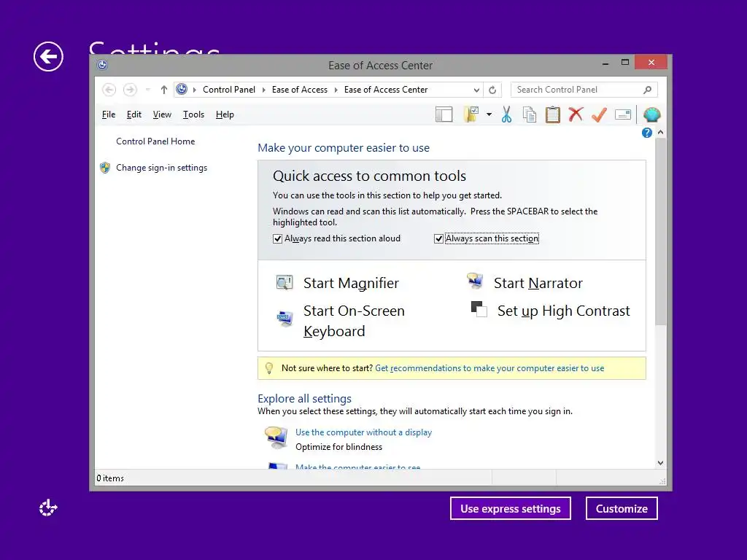Viewport: 747px width, 560px height.
Task: Start Narrator
Action: point(538,284)
